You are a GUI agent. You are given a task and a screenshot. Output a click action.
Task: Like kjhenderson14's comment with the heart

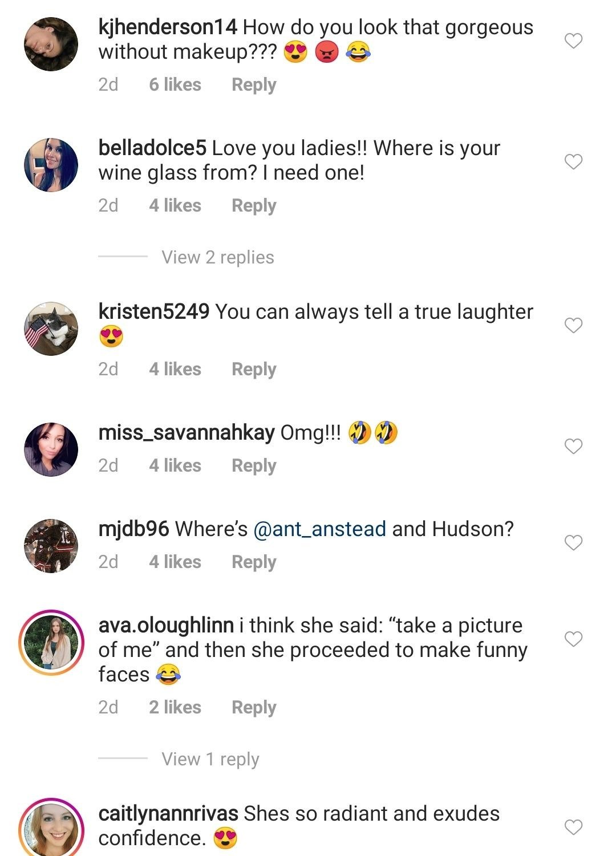pos(573,41)
